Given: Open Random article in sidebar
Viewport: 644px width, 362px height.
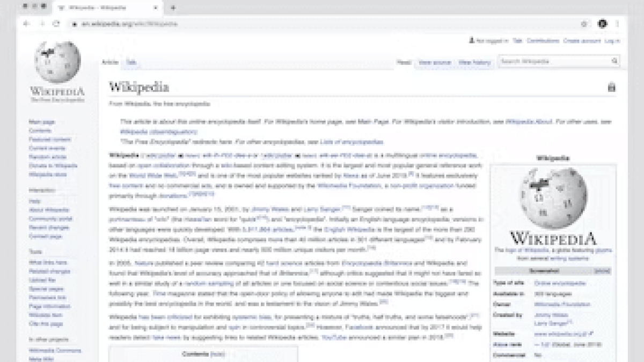Looking at the screenshot, I should (x=47, y=157).
